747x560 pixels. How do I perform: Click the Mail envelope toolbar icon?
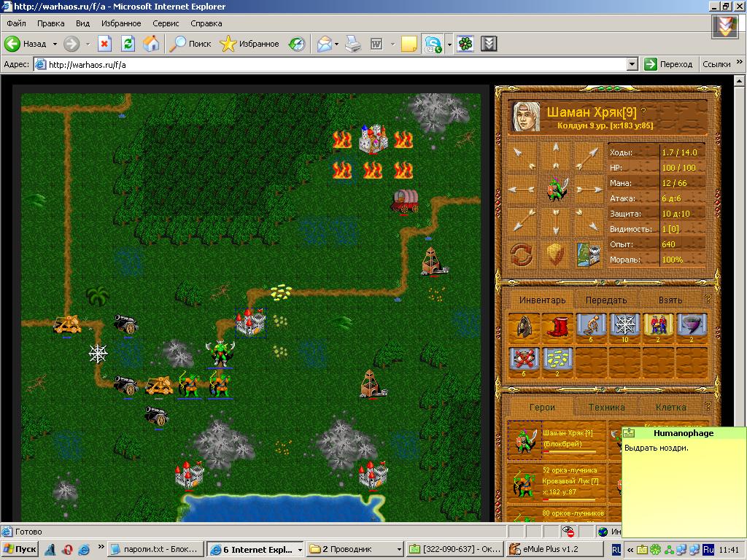(325, 44)
